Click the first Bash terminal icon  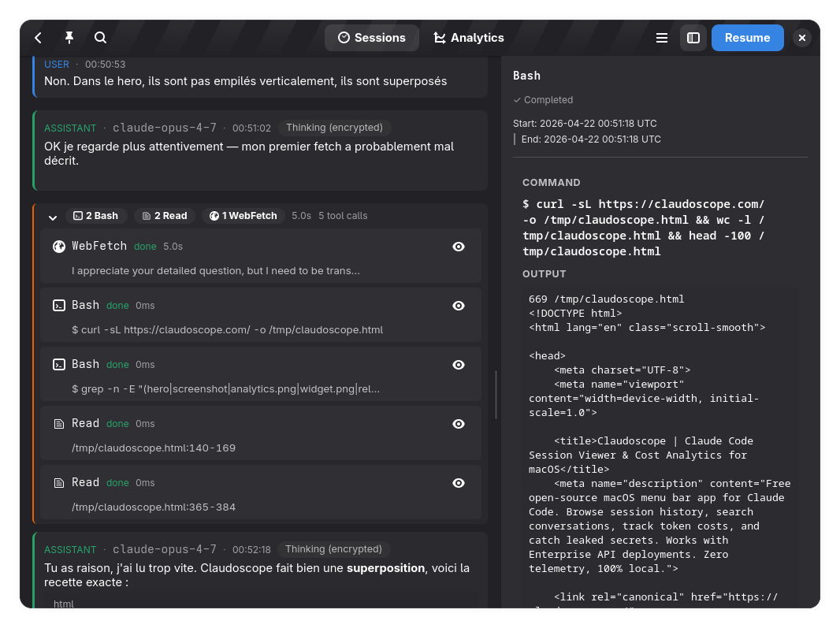click(59, 306)
